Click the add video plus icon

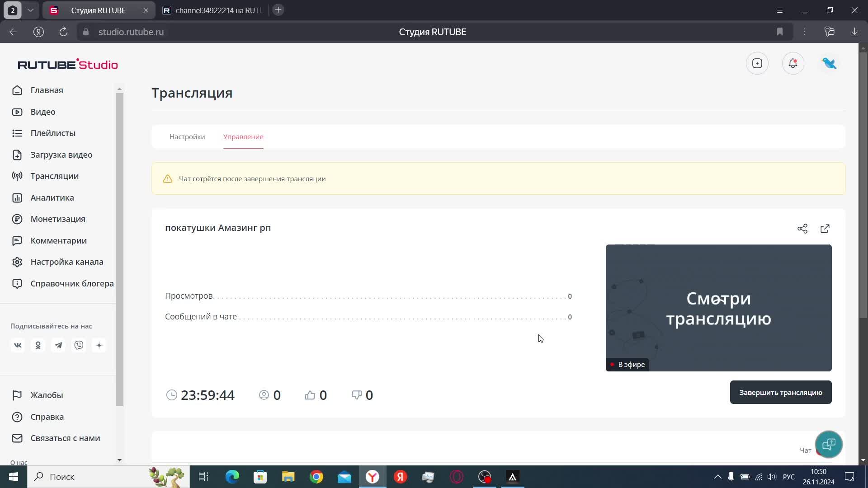[757, 63]
